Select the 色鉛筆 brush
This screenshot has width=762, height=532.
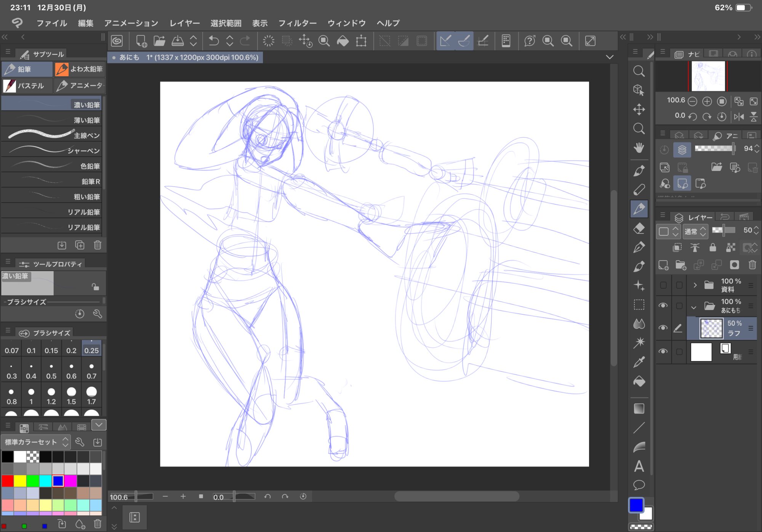[x=51, y=166]
